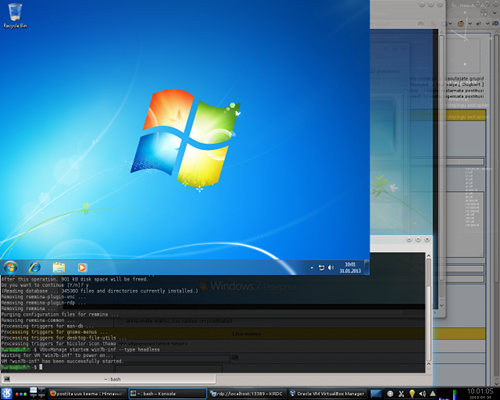500x400 pixels.
Task: Launch Windows Media Player from taskbar
Action: (82, 267)
